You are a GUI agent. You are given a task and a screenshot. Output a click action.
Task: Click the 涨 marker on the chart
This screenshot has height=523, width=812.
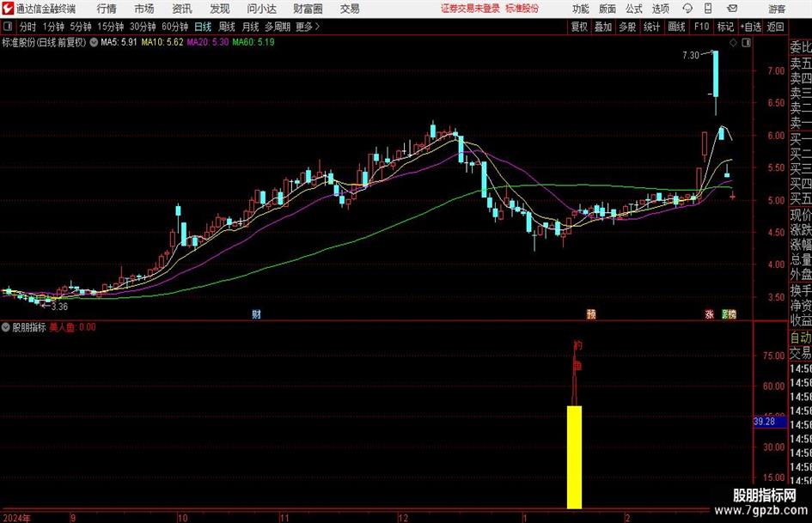click(710, 314)
